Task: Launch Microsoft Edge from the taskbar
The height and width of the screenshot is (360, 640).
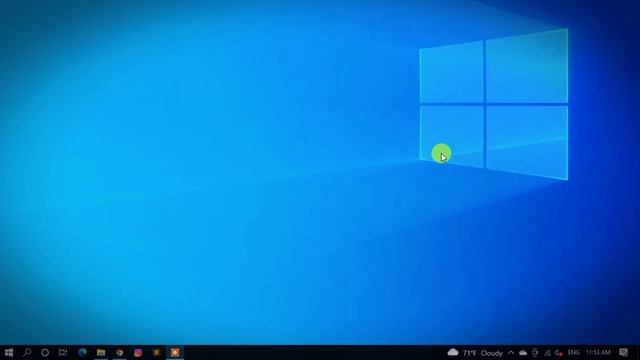Action: click(82, 352)
